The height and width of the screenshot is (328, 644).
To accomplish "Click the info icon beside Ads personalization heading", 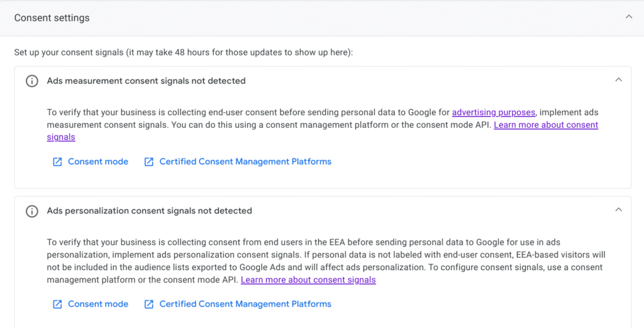I will point(31,211).
